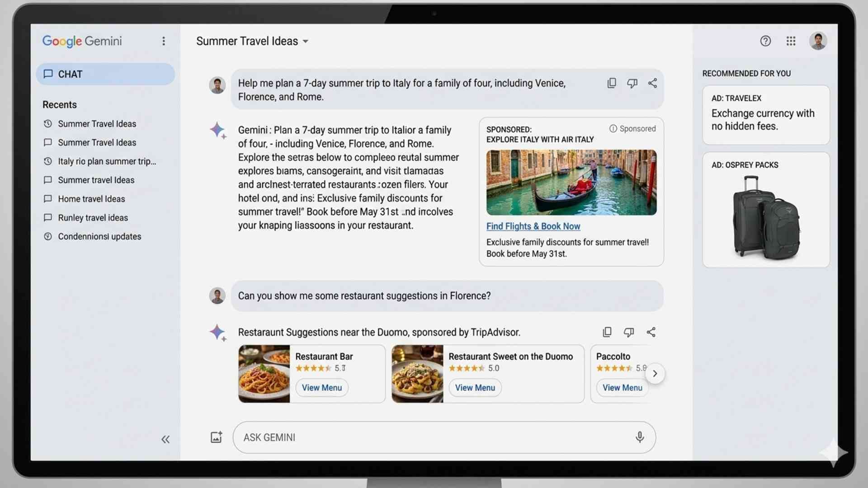Open recent 'Summer travel Ideas' chat
Viewport: 868px width, 488px height.
click(x=89, y=180)
